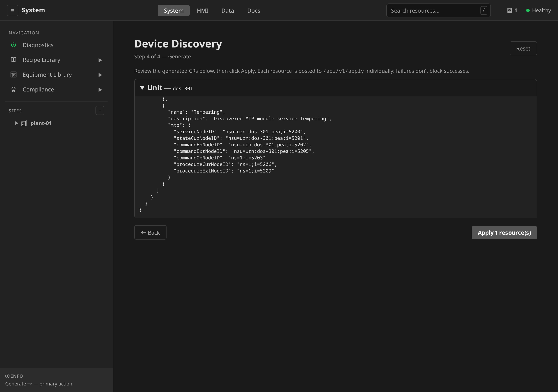Click the "commandEnNodeID" JSON line
This screenshot has height=392, width=558.
tap(243, 145)
